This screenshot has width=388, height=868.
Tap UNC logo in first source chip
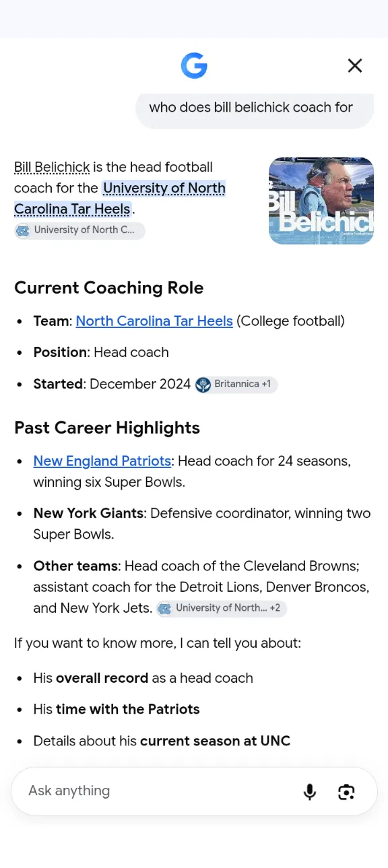coord(23,230)
